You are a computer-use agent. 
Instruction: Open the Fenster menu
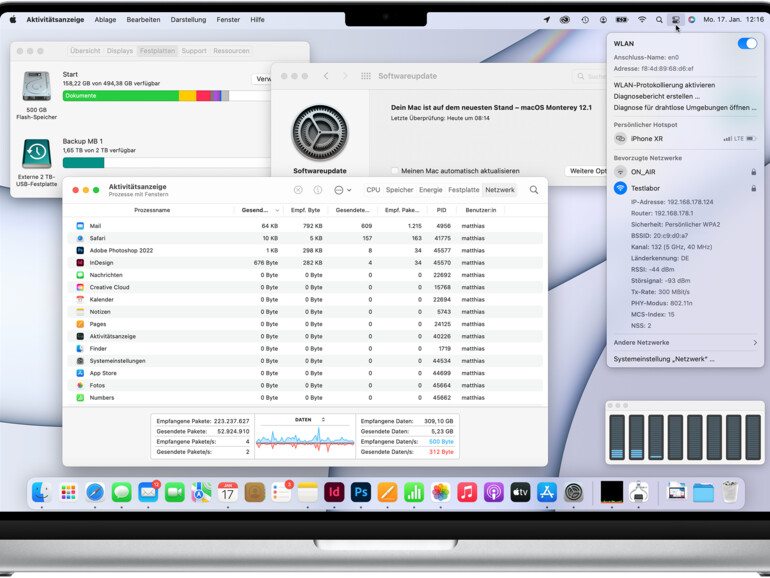(x=228, y=20)
